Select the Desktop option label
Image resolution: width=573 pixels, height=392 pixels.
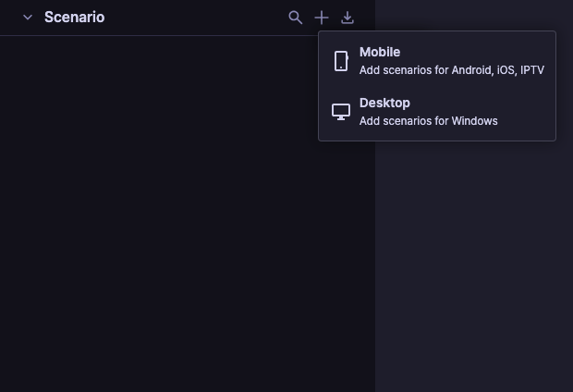point(384,103)
